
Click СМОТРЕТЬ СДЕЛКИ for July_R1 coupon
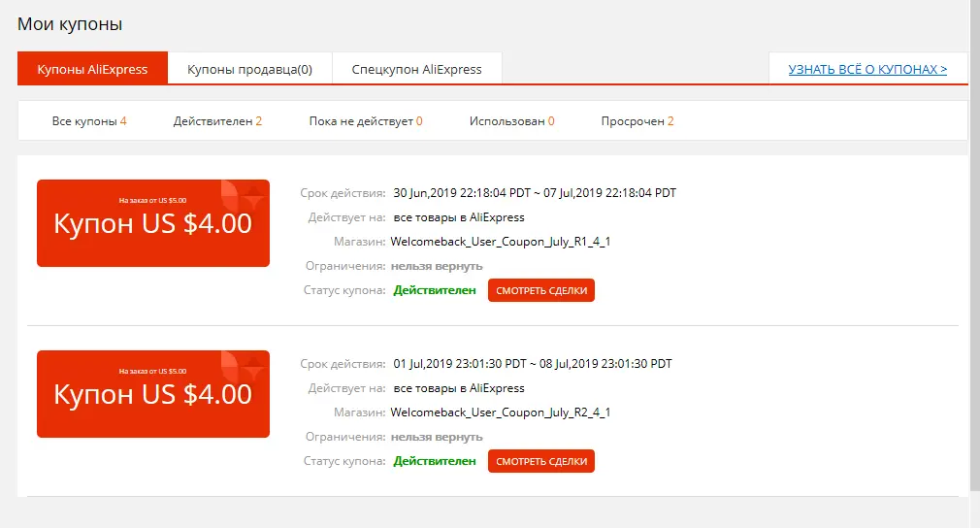(x=541, y=290)
